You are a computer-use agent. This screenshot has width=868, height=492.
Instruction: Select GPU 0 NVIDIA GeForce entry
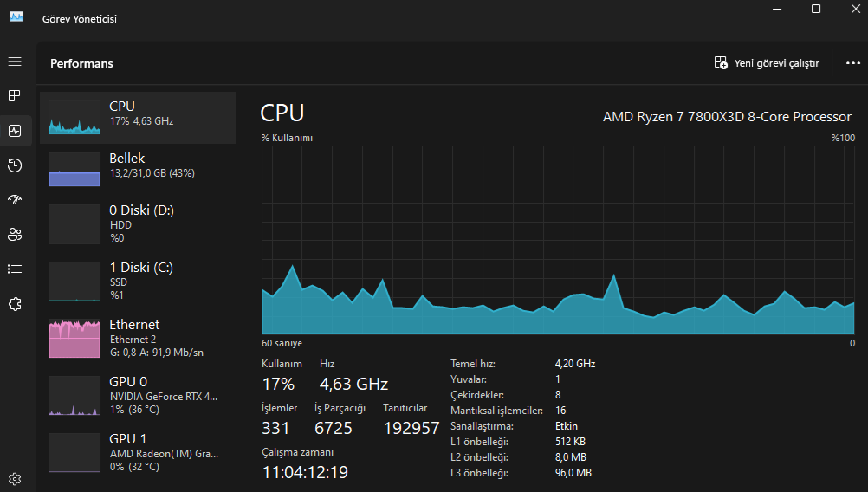click(x=138, y=395)
